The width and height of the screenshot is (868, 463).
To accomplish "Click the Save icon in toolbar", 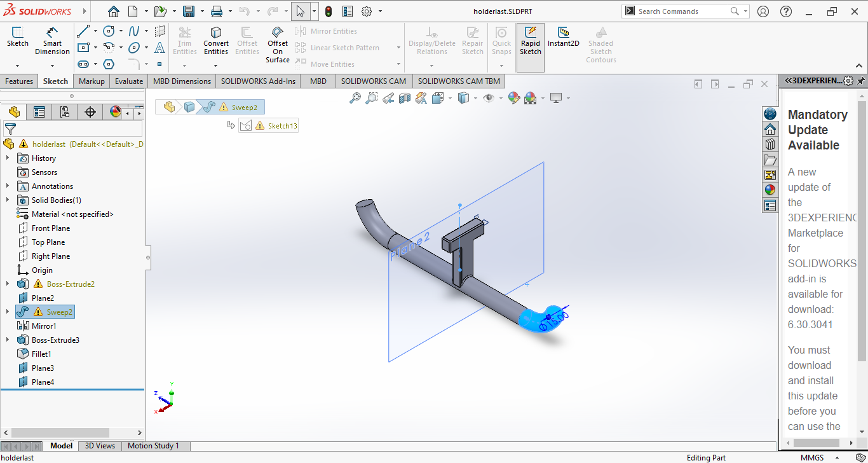I will click(x=189, y=11).
